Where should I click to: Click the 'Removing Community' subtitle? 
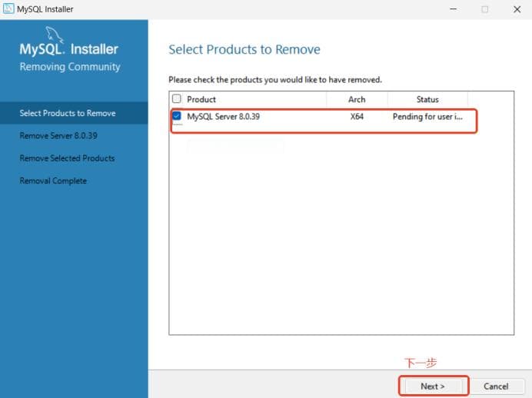(x=70, y=67)
